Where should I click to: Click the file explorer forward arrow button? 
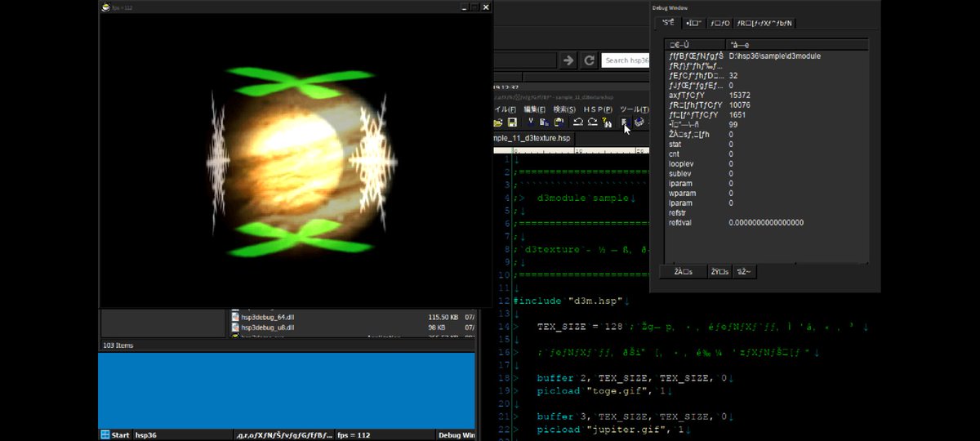coord(568,60)
